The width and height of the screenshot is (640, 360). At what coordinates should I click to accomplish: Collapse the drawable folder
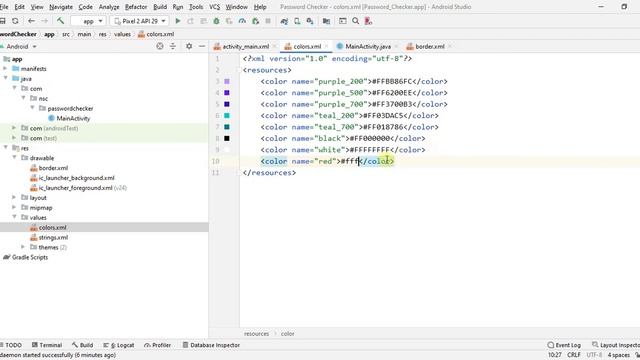click(x=14, y=158)
